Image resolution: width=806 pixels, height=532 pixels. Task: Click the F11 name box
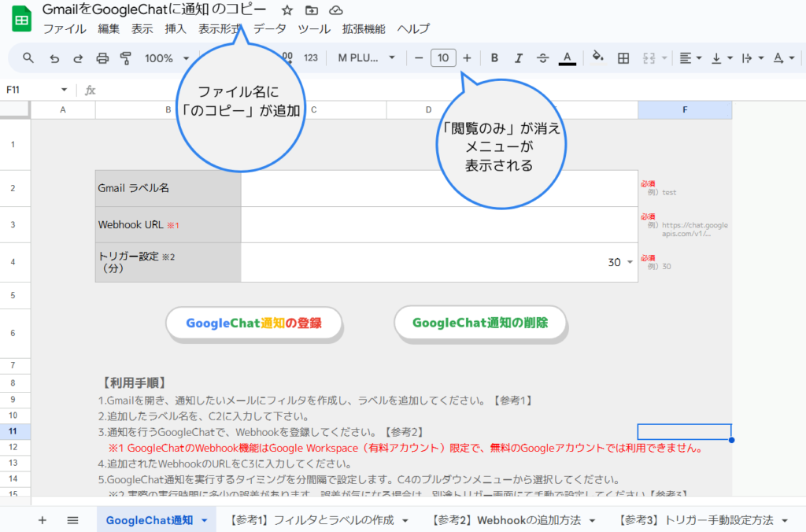30,90
